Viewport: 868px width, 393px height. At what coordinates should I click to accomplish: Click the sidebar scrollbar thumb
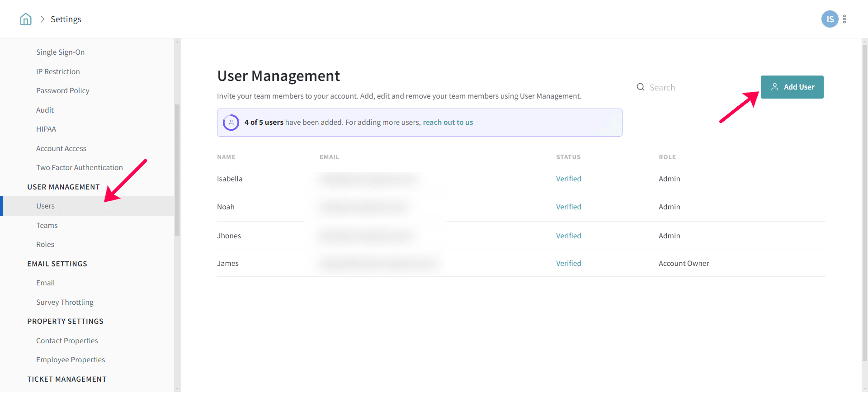pos(177,170)
